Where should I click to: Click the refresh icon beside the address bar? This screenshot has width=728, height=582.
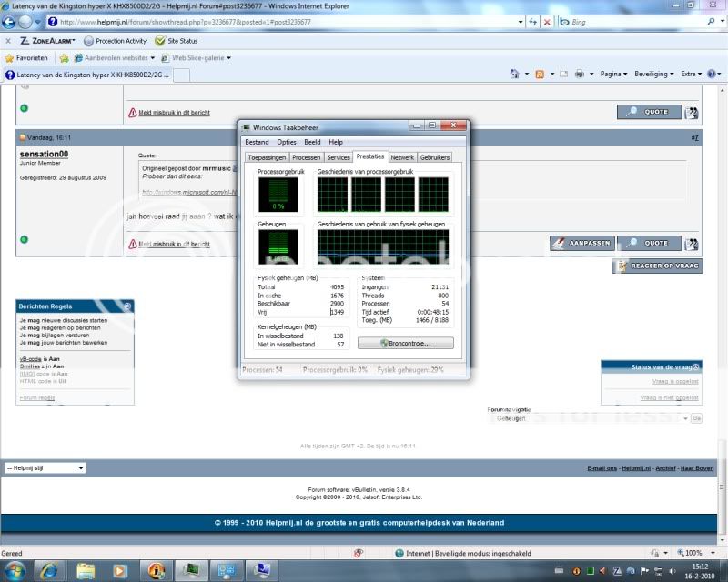point(531,22)
